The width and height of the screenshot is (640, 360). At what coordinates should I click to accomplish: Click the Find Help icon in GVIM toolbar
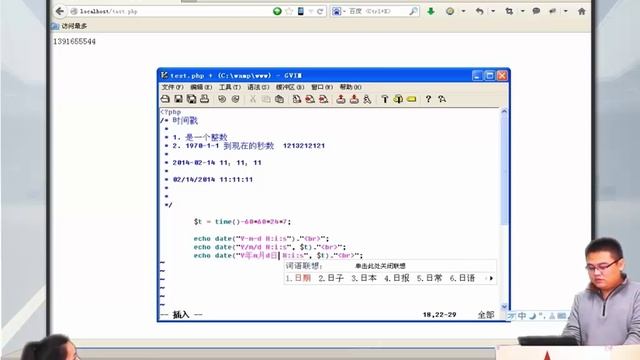pos(442,99)
